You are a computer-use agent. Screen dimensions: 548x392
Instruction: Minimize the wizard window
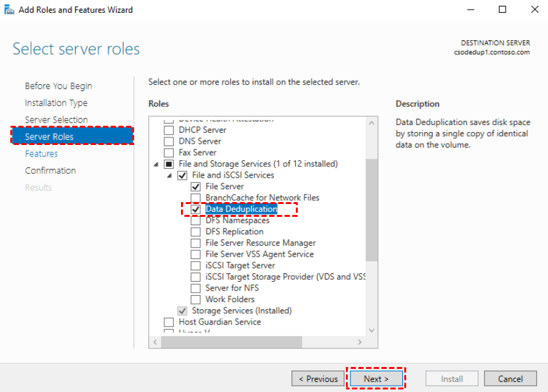click(471, 10)
